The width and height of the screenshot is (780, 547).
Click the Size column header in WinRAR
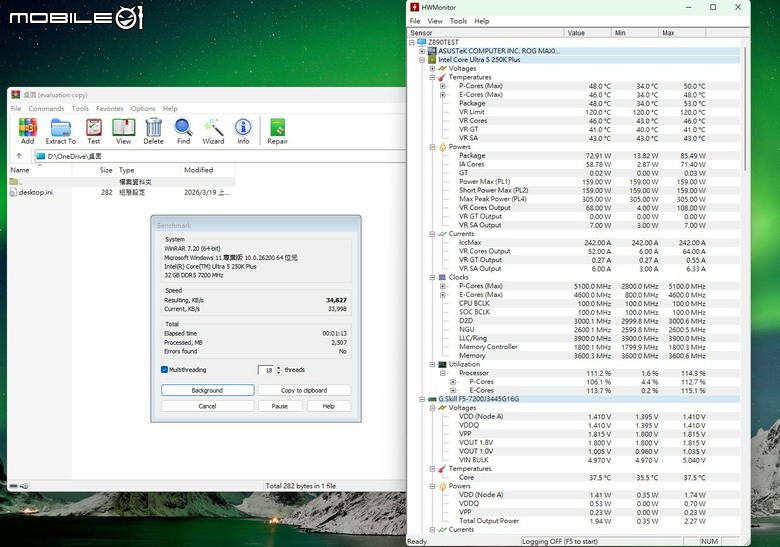(x=93, y=170)
